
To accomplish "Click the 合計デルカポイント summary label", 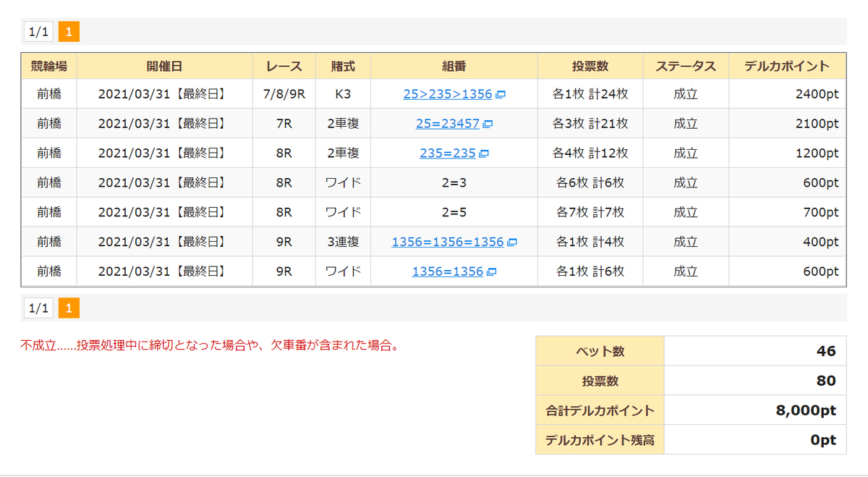I will coord(600,410).
